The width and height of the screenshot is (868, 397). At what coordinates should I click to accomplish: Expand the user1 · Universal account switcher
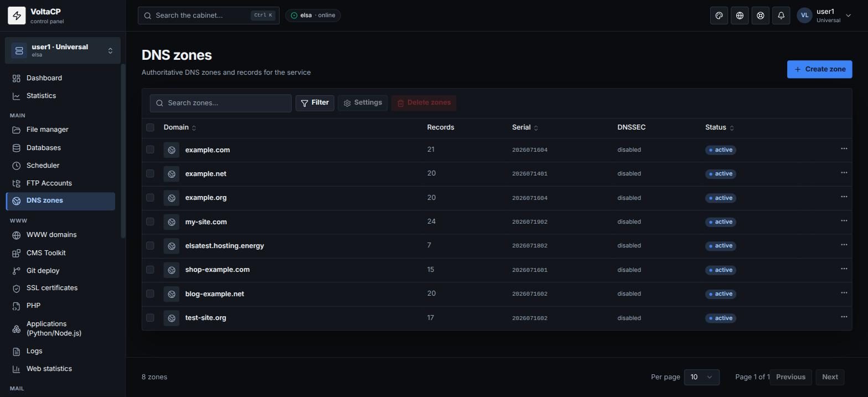point(63,50)
